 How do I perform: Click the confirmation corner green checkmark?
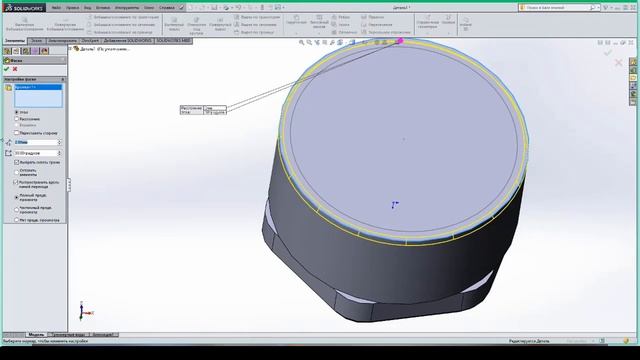[608, 53]
